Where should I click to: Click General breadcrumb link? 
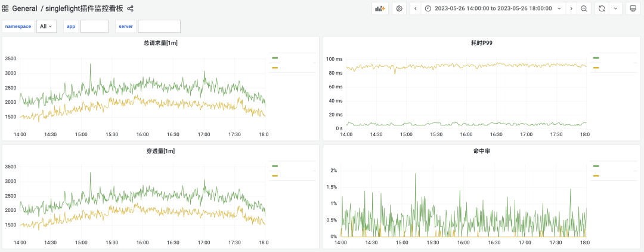click(x=24, y=8)
